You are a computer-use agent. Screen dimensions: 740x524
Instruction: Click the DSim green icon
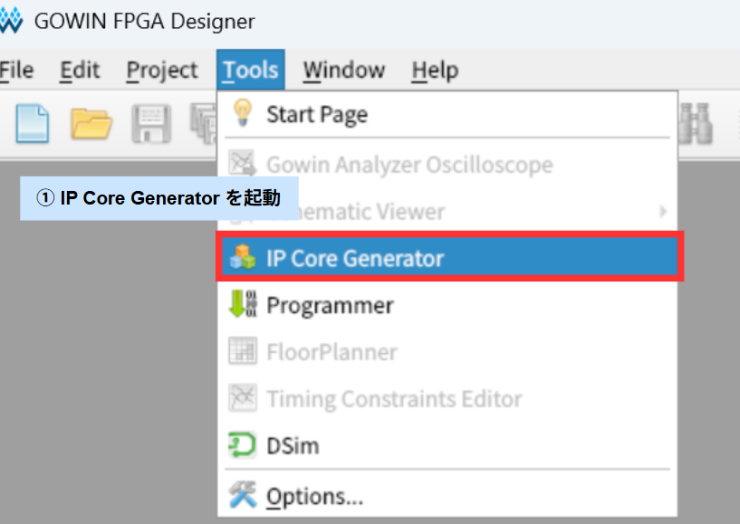[243, 445]
